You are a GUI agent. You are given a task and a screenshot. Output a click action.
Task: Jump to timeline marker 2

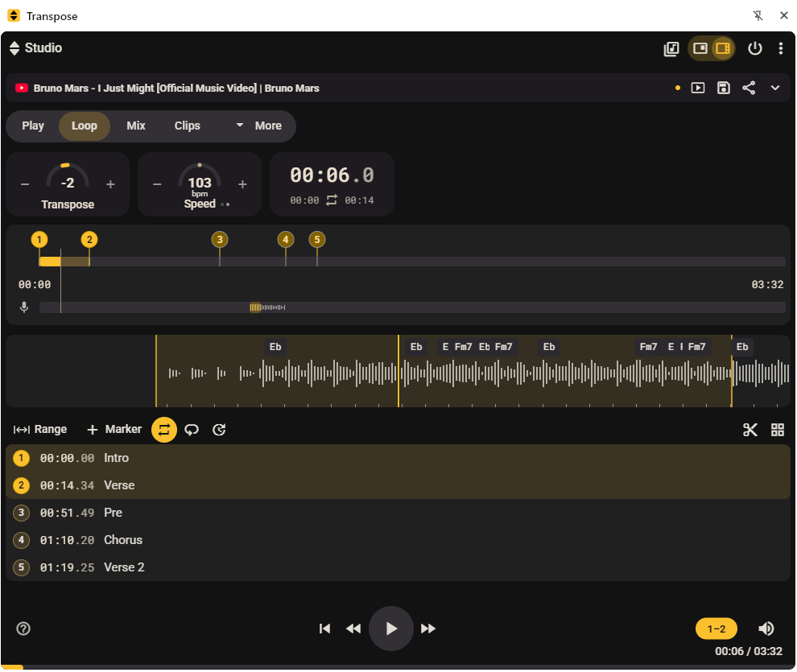click(89, 239)
